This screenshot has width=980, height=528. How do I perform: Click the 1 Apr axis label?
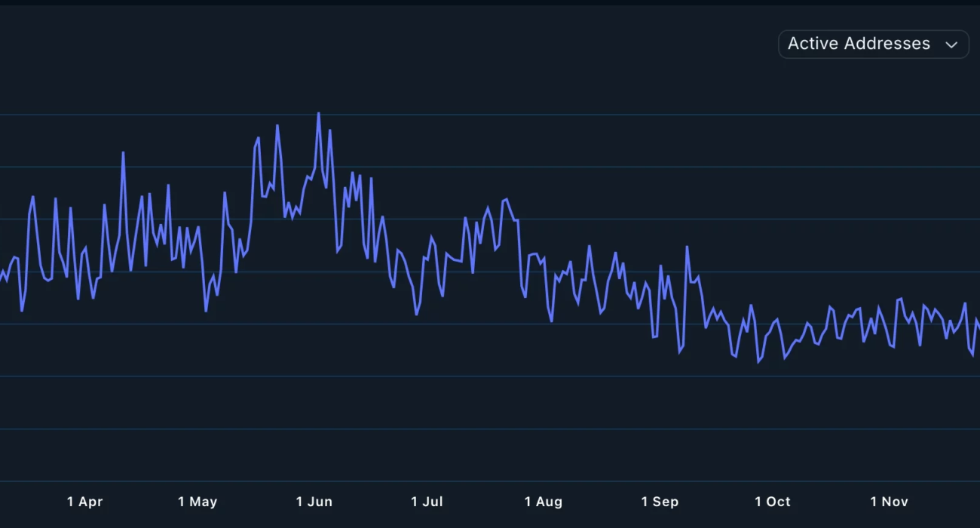pos(84,502)
